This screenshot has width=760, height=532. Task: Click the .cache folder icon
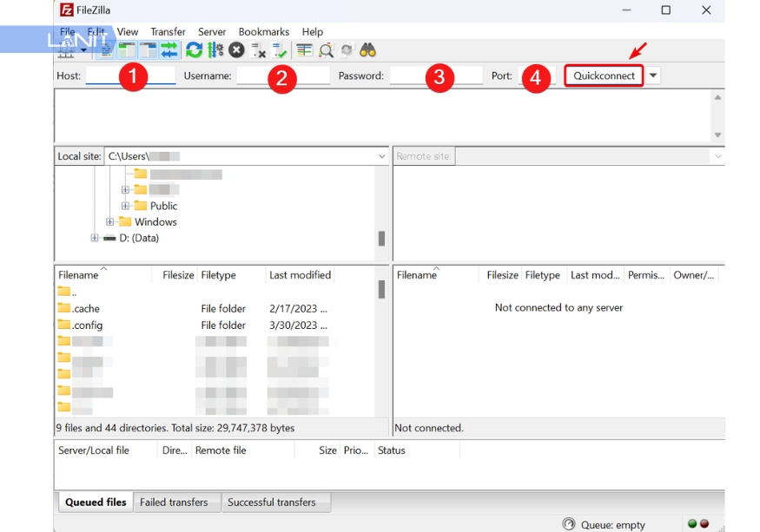pyautogui.click(x=63, y=308)
